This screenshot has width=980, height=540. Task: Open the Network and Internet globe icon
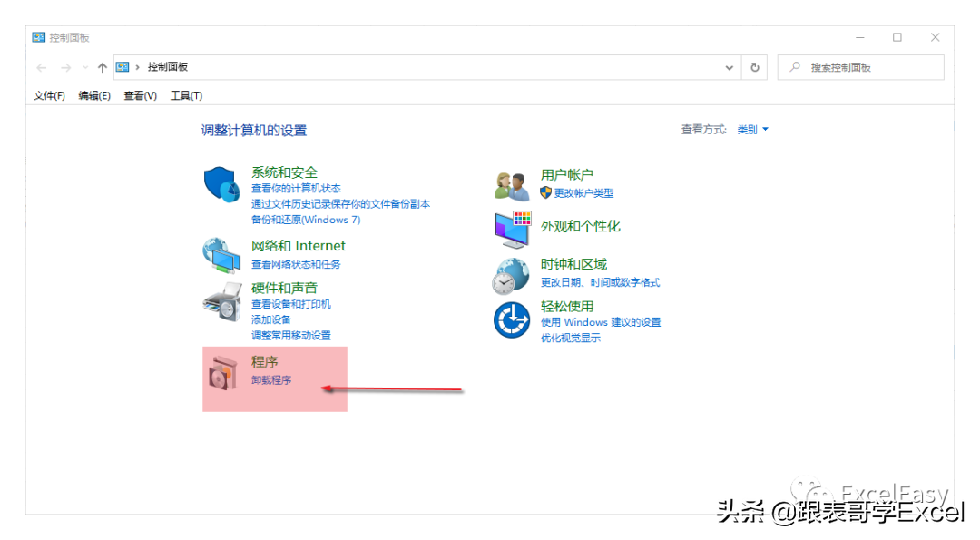coord(221,255)
